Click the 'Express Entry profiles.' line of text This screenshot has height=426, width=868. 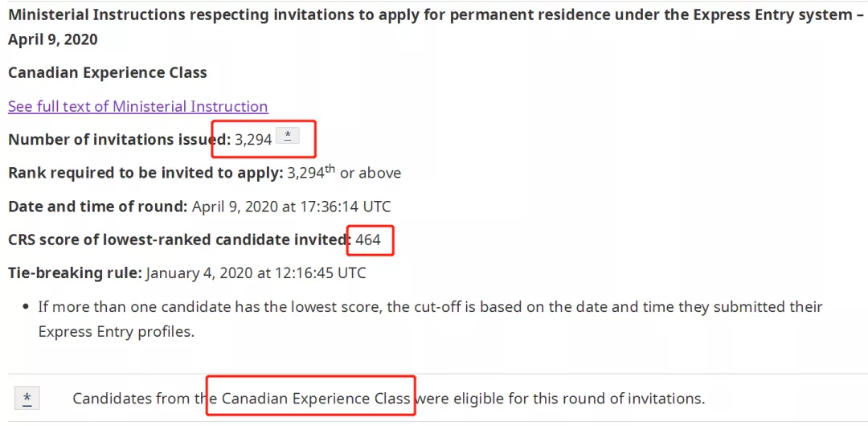[117, 333]
